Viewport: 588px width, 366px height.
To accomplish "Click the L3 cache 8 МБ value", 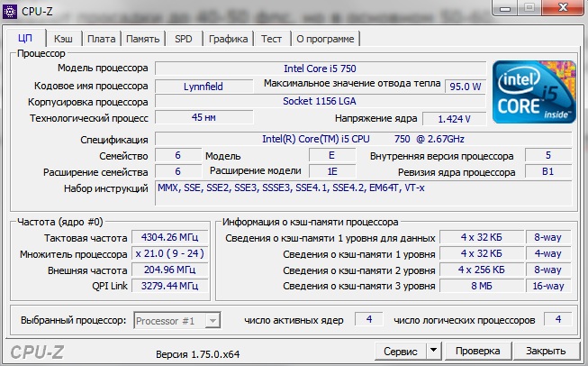I will click(x=482, y=286).
